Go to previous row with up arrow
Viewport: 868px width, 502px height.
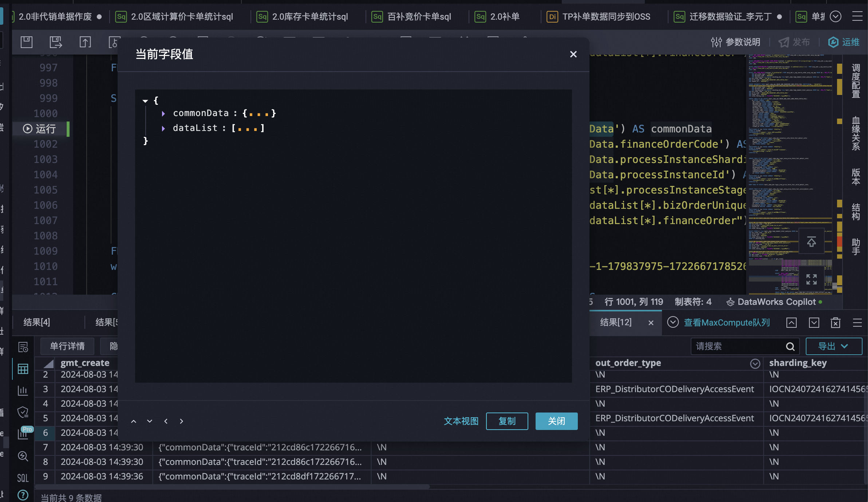tap(134, 421)
